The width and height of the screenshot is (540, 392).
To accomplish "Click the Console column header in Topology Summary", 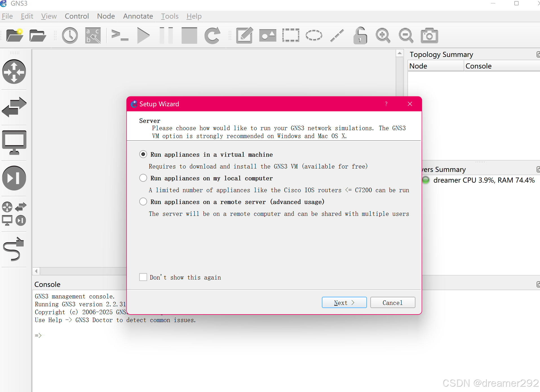I will click(502, 66).
